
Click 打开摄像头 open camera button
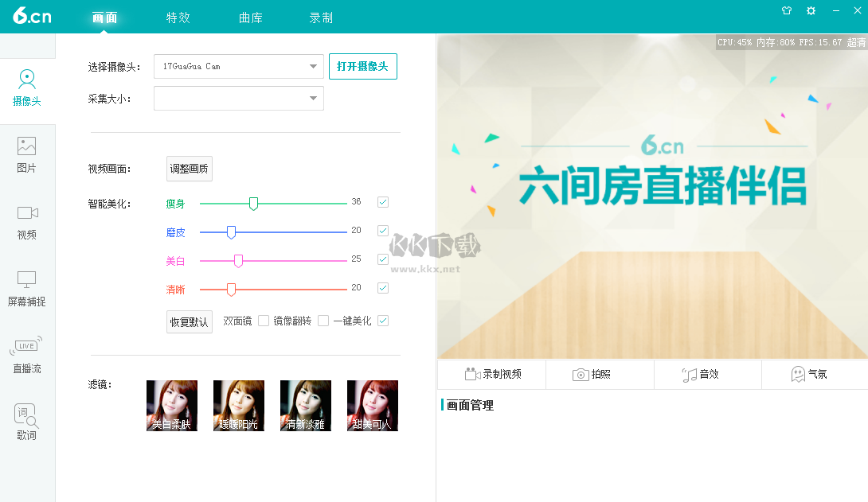click(362, 66)
